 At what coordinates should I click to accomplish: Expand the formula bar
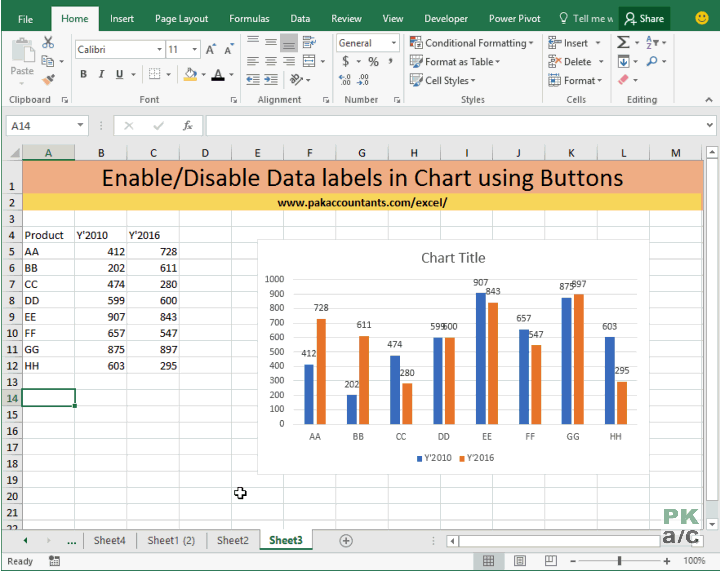click(x=709, y=124)
